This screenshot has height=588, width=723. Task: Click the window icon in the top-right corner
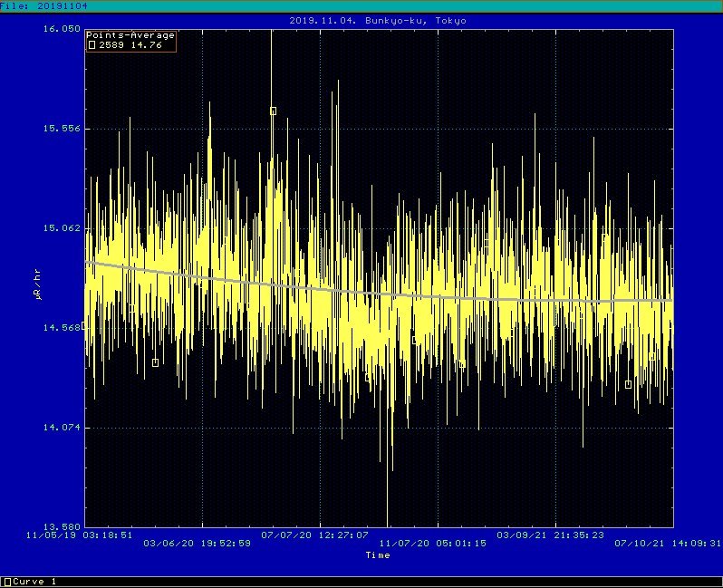pos(715,5)
